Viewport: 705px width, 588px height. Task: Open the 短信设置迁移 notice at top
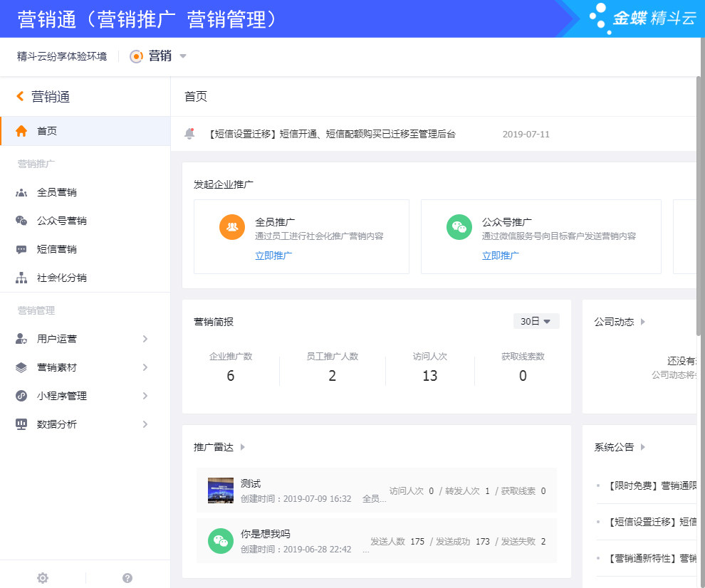click(x=332, y=134)
